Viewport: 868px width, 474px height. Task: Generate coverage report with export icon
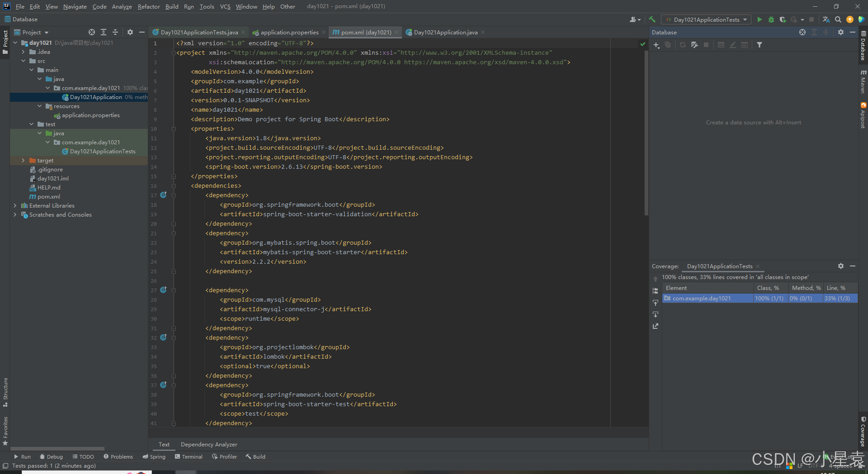pos(655,326)
